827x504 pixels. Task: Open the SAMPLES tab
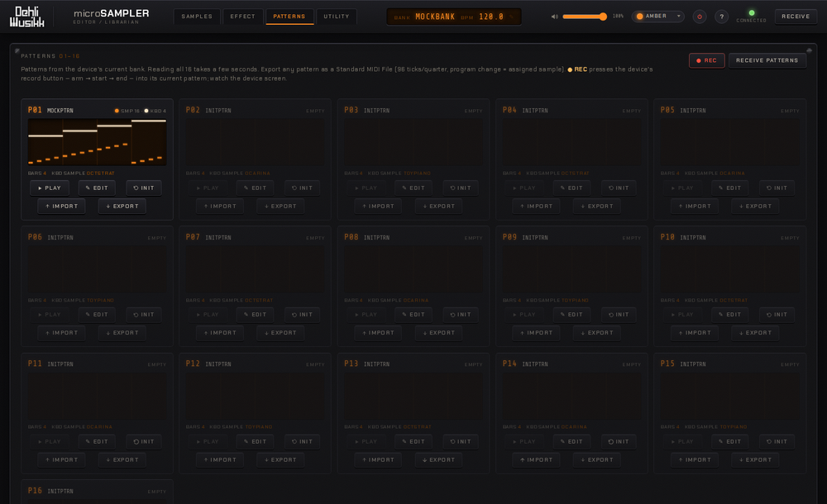pyautogui.click(x=197, y=17)
